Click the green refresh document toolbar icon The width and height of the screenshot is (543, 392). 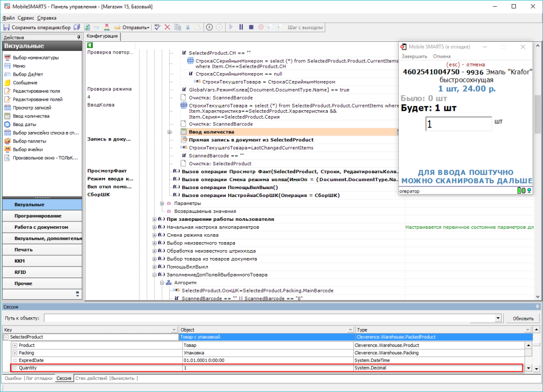(x=87, y=28)
